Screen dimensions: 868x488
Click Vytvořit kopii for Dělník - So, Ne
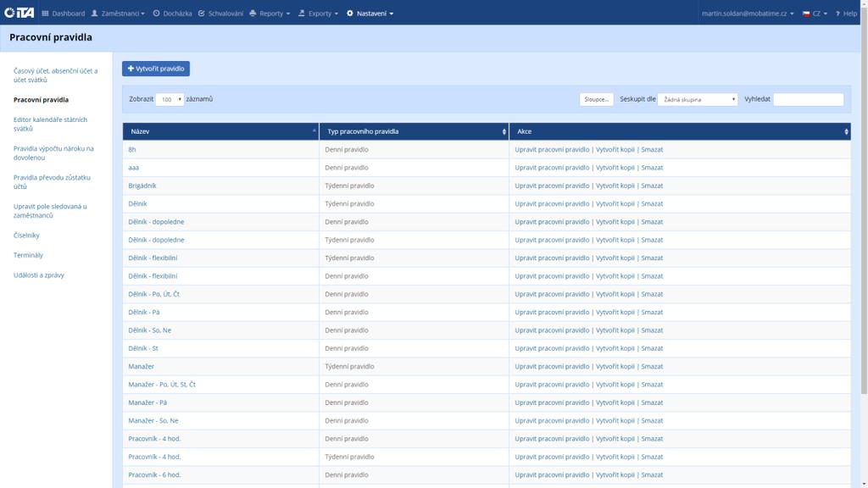tap(615, 330)
